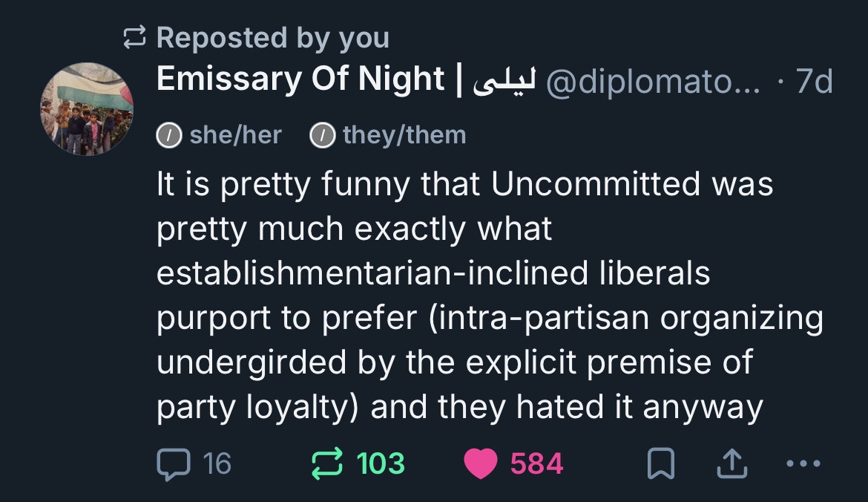Open the post text about Uncommitted
Screen dimensions: 868x502
pyautogui.click(x=490, y=296)
